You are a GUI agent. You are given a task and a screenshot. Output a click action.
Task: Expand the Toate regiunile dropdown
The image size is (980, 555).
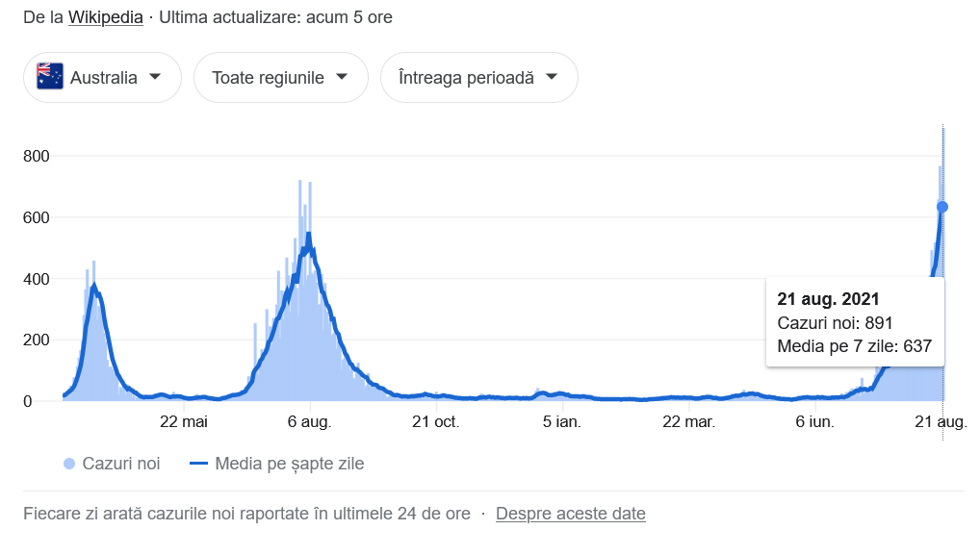(x=281, y=77)
